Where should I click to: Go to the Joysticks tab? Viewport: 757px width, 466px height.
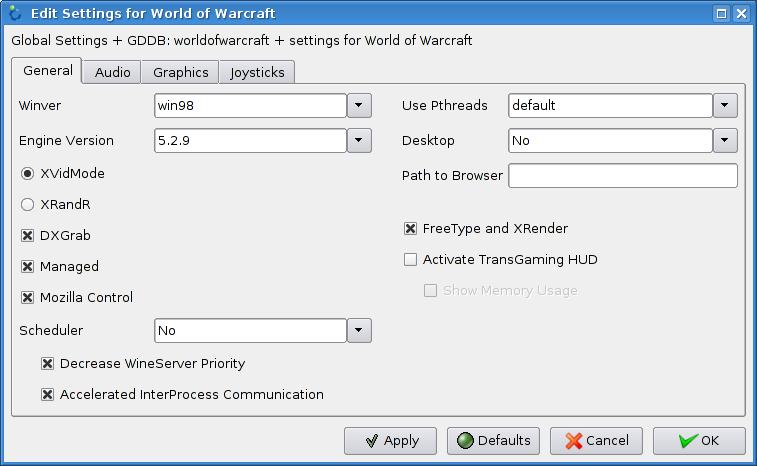point(257,72)
